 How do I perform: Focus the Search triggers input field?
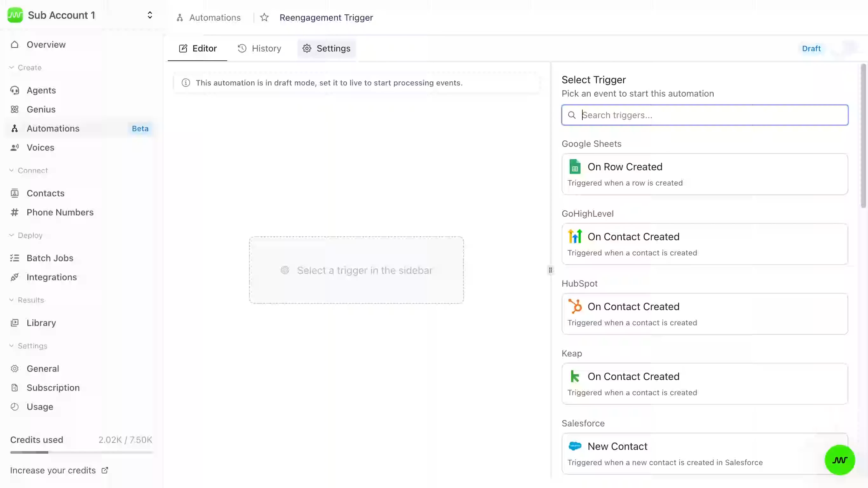[705, 115]
